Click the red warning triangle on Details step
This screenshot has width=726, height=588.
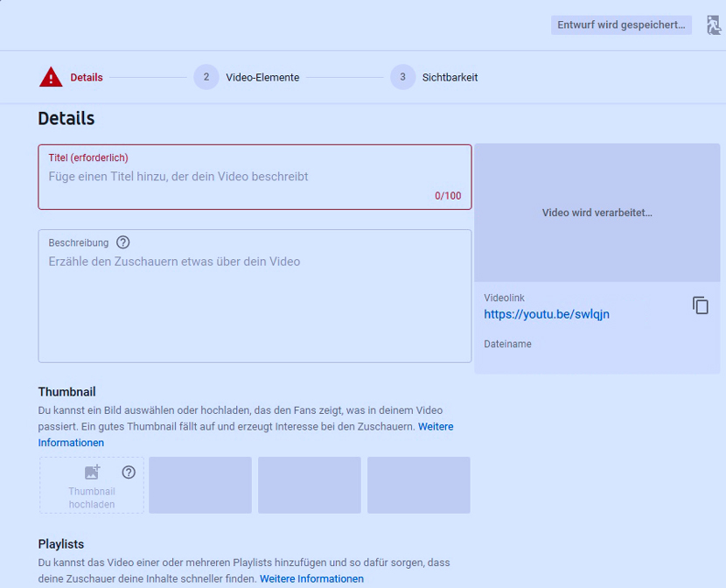(x=51, y=77)
